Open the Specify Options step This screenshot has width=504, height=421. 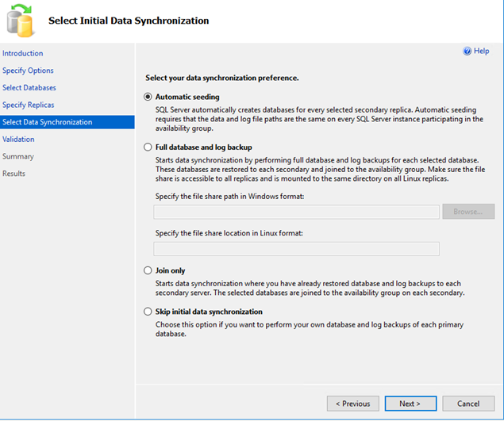pos(28,71)
